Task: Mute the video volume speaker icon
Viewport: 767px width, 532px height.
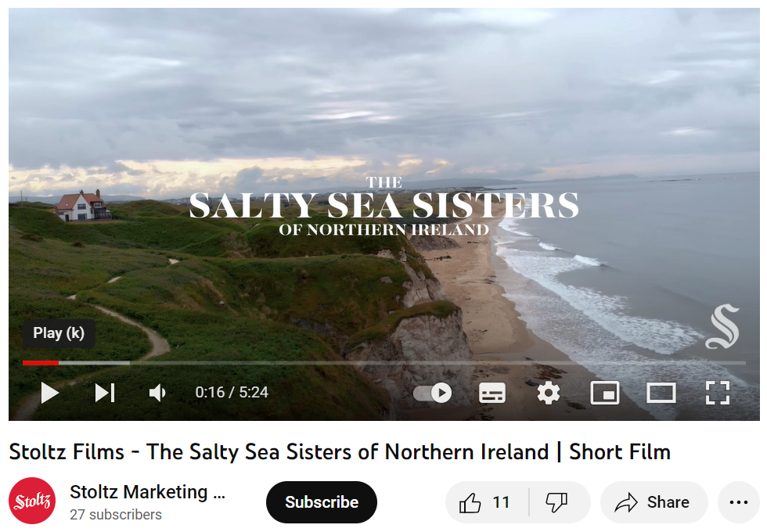Action: pyautogui.click(x=157, y=393)
